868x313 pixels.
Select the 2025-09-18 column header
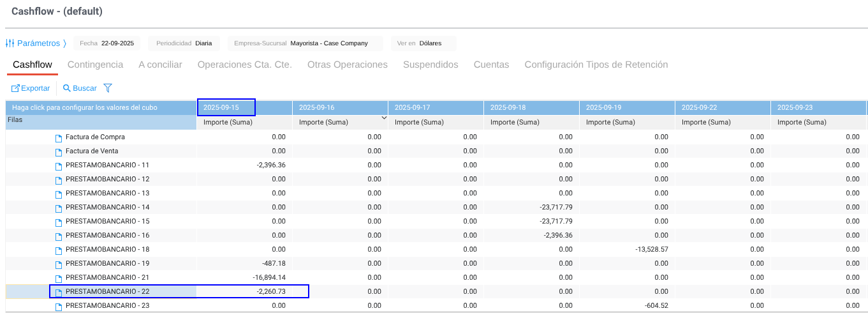point(532,107)
